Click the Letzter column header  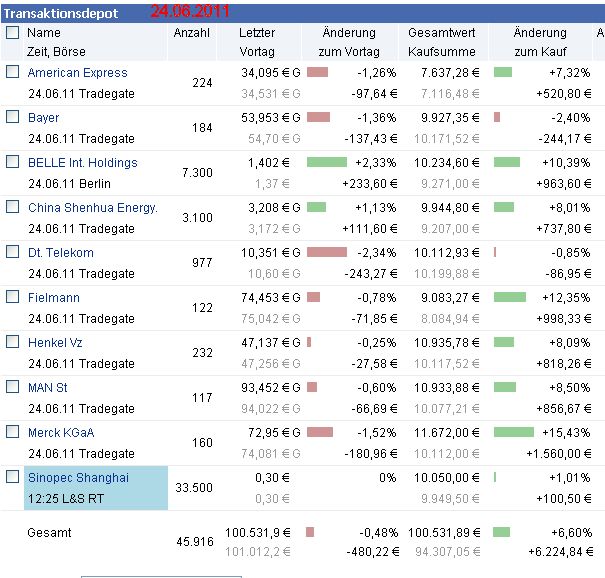pyautogui.click(x=257, y=33)
